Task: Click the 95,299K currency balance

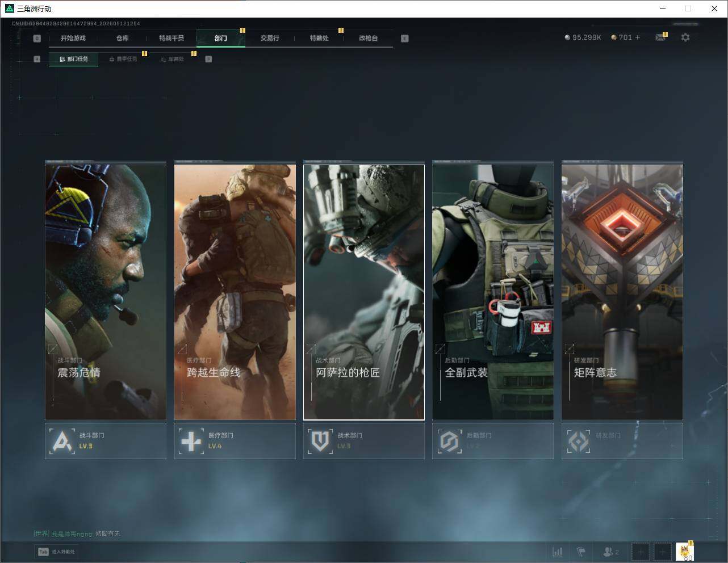Action: 583,37
